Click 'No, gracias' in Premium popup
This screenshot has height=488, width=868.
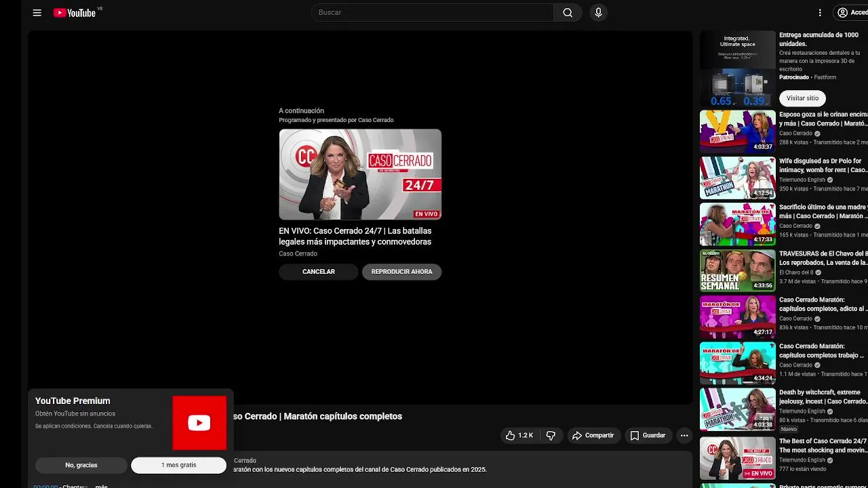click(81, 465)
